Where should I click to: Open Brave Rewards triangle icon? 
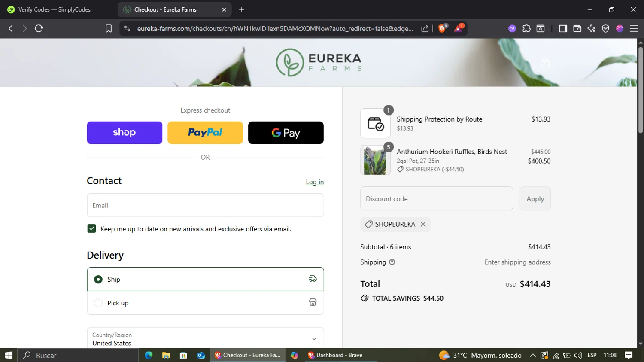(x=459, y=28)
